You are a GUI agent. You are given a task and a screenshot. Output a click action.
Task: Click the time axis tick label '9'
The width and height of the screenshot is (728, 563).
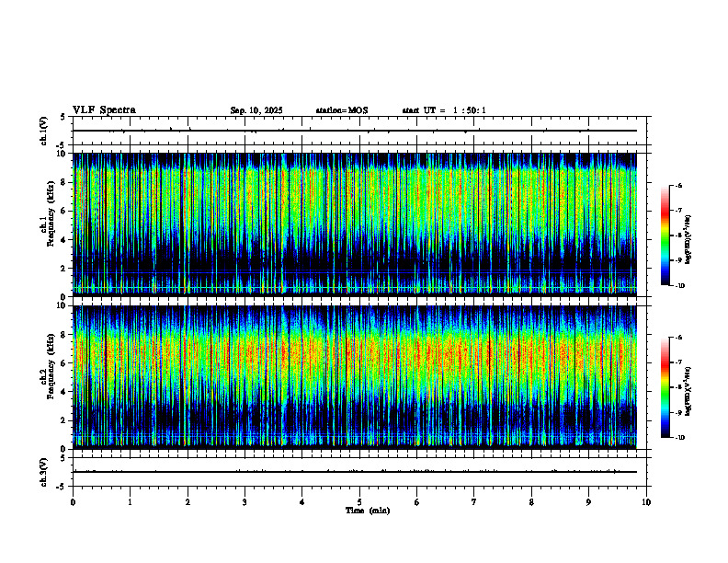(x=588, y=502)
